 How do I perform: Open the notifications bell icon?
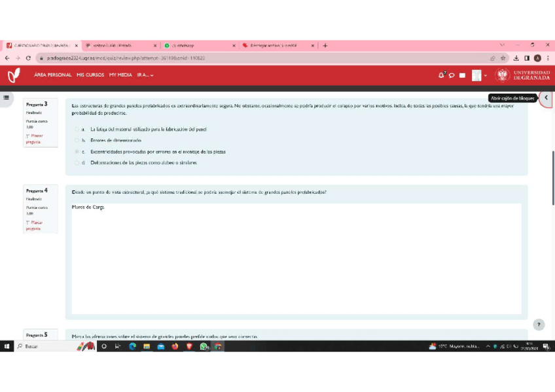click(x=441, y=75)
